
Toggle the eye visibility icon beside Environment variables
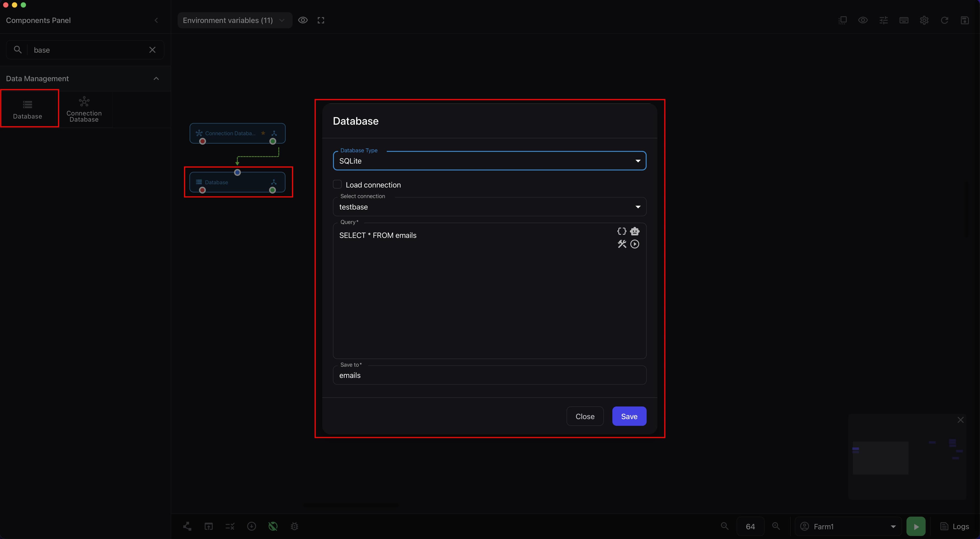pos(302,20)
